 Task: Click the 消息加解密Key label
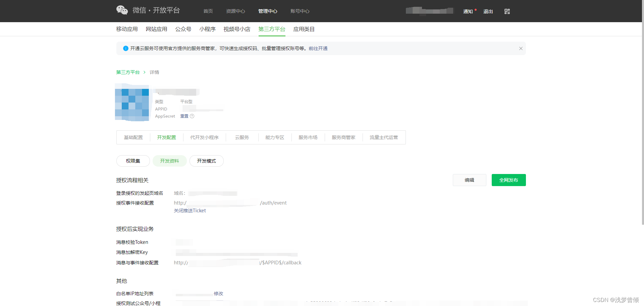[132, 252]
